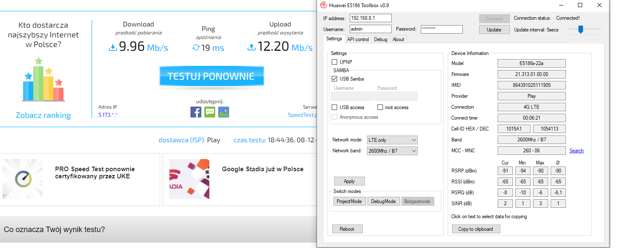Click the upload speed 12.20 Mb/s result

[280, 47]
